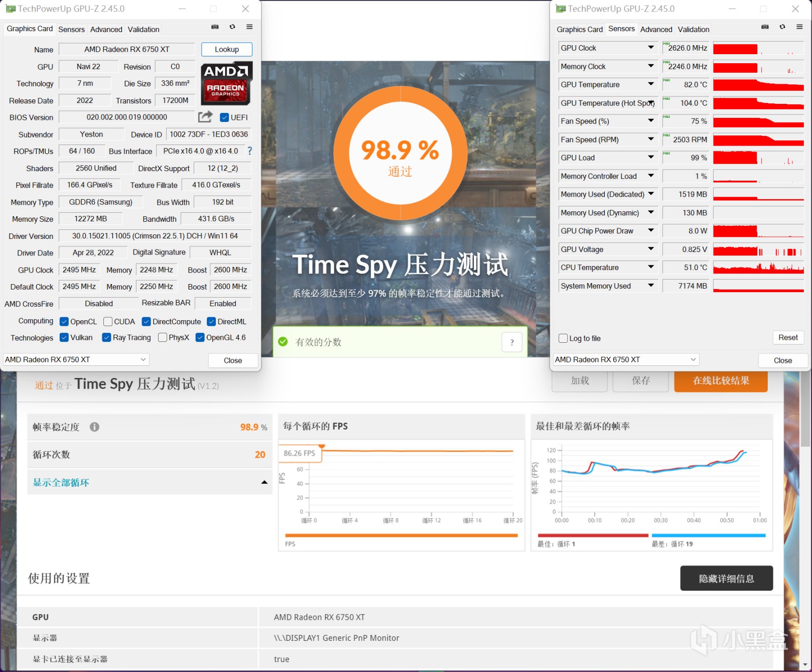
Task: Switch to Graphics Card tab in right GPU-Z window
Action: coord(580,29)
